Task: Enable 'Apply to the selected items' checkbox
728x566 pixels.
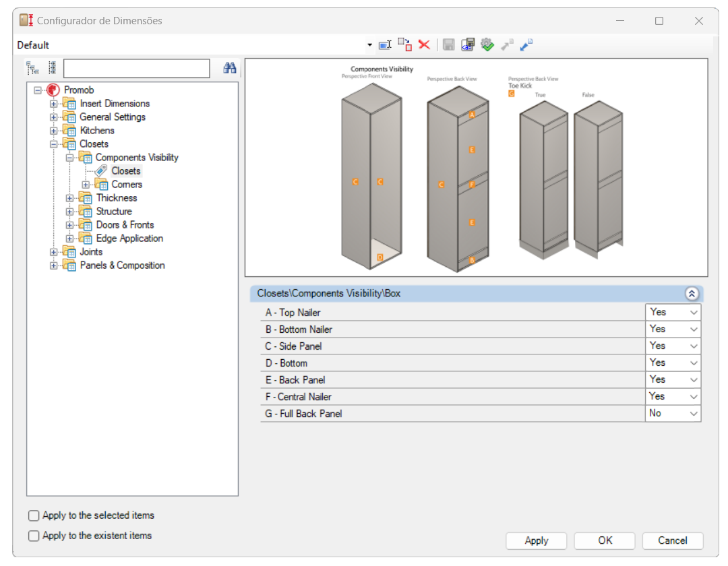Action: click(34, 515)
